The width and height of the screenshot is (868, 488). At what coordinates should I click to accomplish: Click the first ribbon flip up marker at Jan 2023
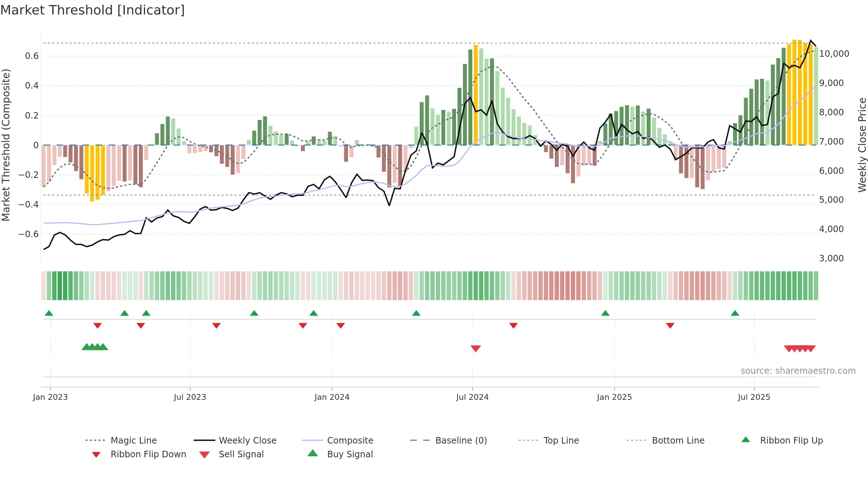click(x=49, y=313)
